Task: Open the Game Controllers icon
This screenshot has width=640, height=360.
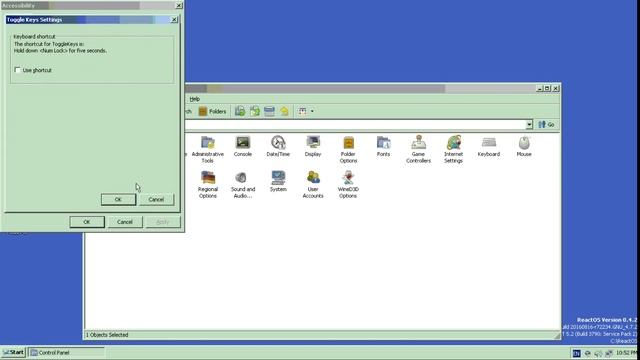Action: click(418, 149)
